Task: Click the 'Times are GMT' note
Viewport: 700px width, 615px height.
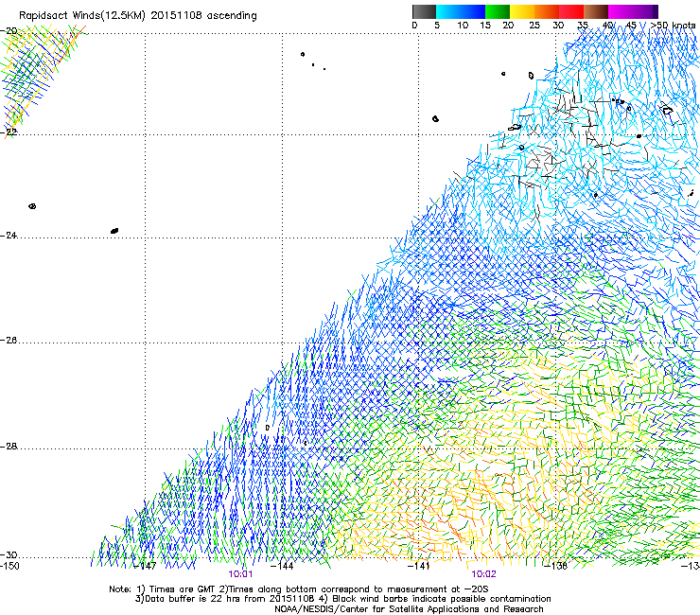Action: coord(183,589)
